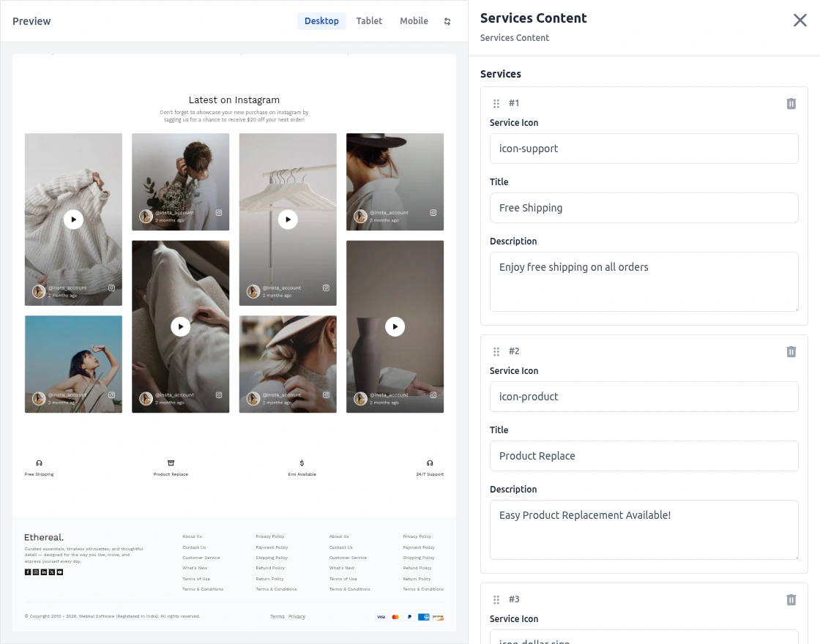Play the gray vase Instagram video
This screenshot has height=644, width=820.
(x=395, y=326)
